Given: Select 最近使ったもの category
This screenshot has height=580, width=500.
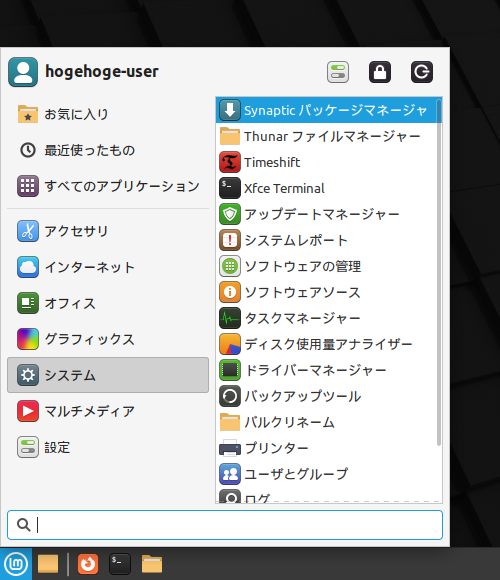Looking at the screenshot, I should pyautogui.click(x=108, y=150).
